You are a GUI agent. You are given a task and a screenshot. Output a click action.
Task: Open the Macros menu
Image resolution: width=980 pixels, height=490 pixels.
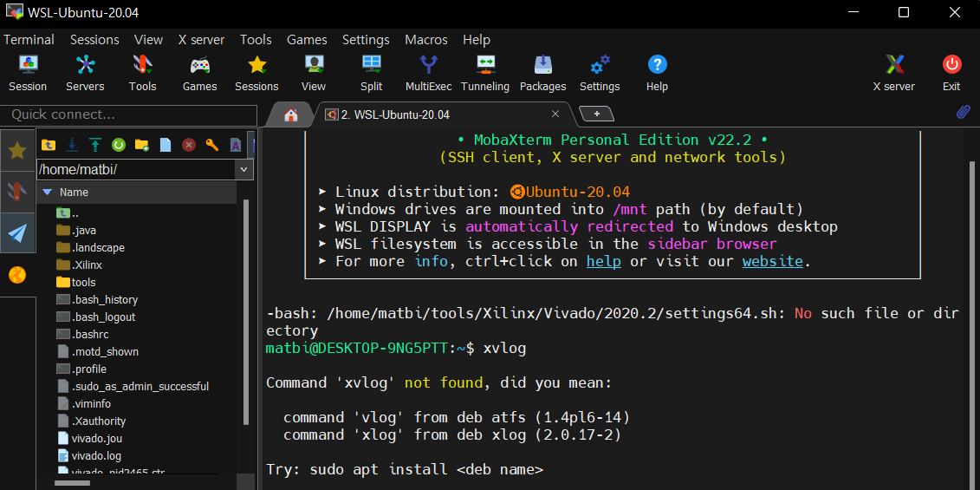click(x=425, y=40)
